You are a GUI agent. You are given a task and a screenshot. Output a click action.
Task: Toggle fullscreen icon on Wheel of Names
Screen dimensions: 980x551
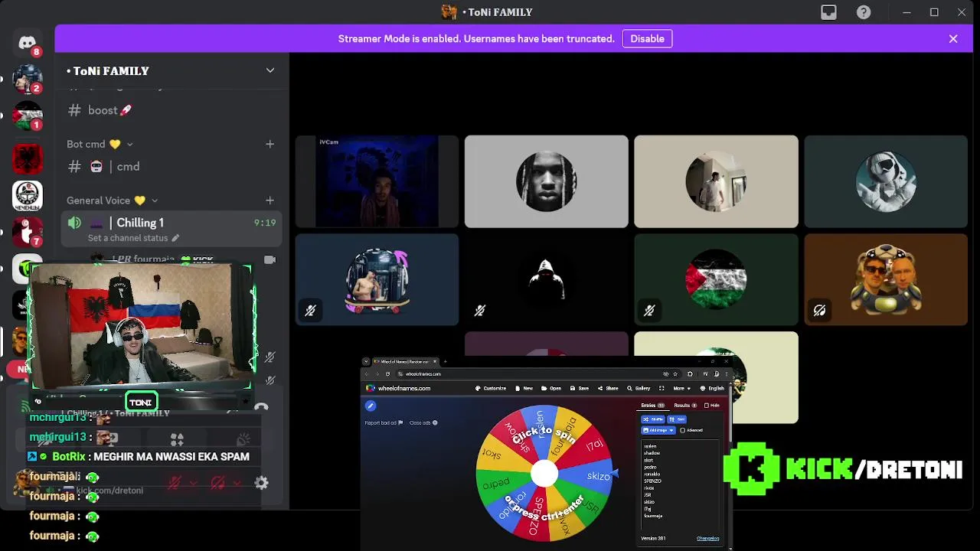[x=661, y=388]
